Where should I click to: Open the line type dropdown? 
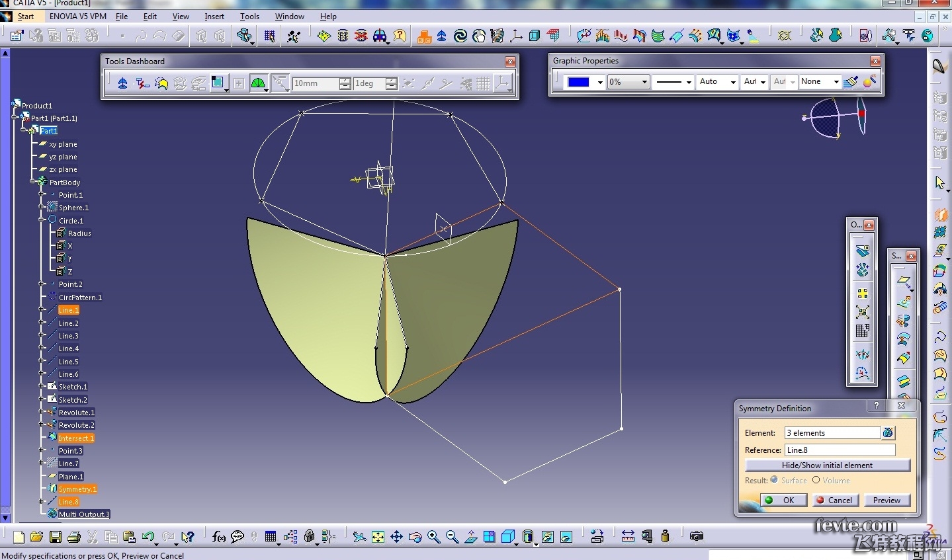pyautogui.click(x=689, y=82)
